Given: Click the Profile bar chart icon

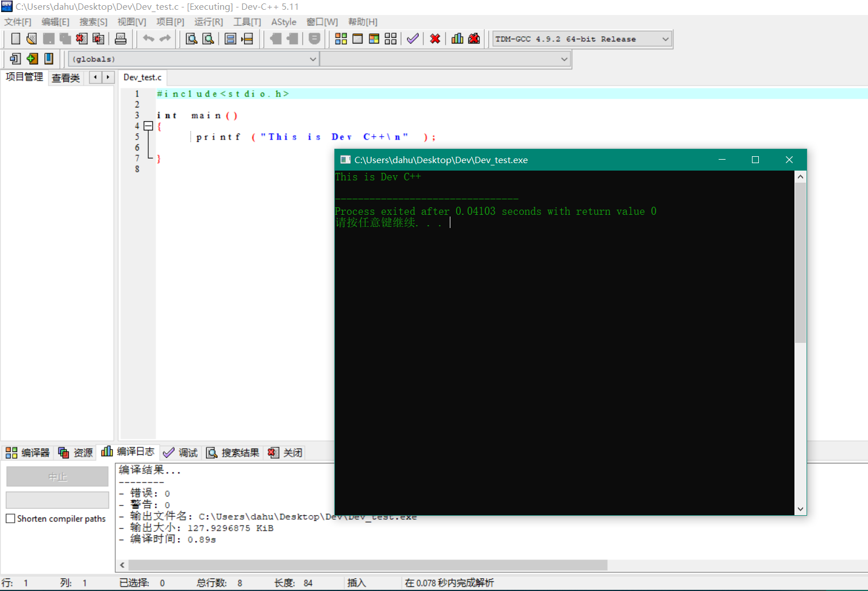Looking at the screenshot, I should pos(457,38).
